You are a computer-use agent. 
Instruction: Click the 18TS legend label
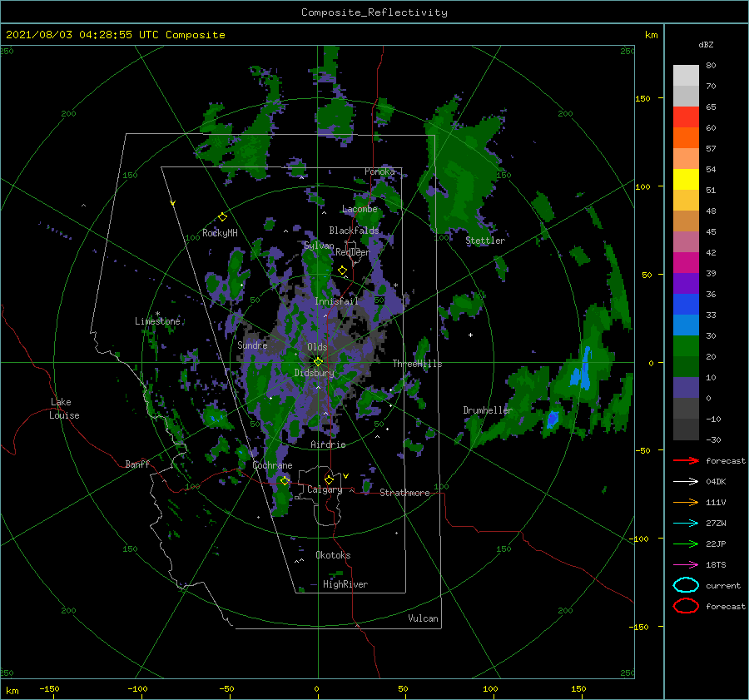coord(716,565)
